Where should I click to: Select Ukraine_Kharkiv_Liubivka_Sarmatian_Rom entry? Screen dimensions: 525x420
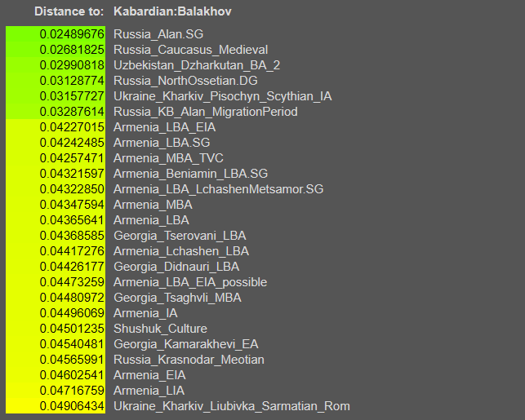(x=232, y=406)
